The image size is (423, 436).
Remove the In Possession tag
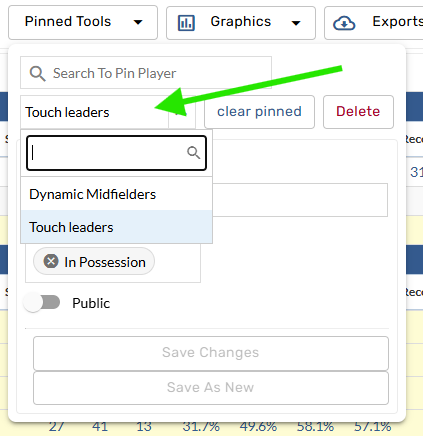tap(51, 261)
